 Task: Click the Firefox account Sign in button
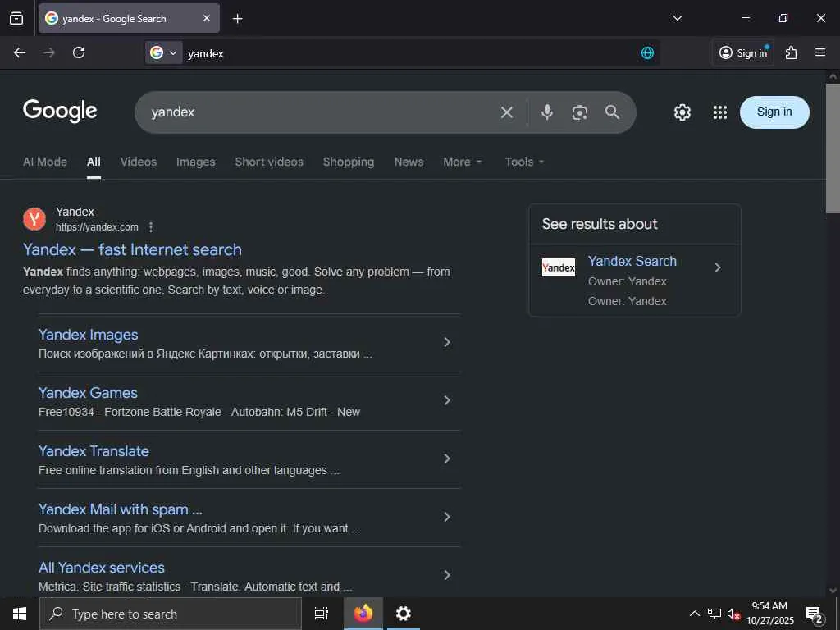tap(743, 52)
